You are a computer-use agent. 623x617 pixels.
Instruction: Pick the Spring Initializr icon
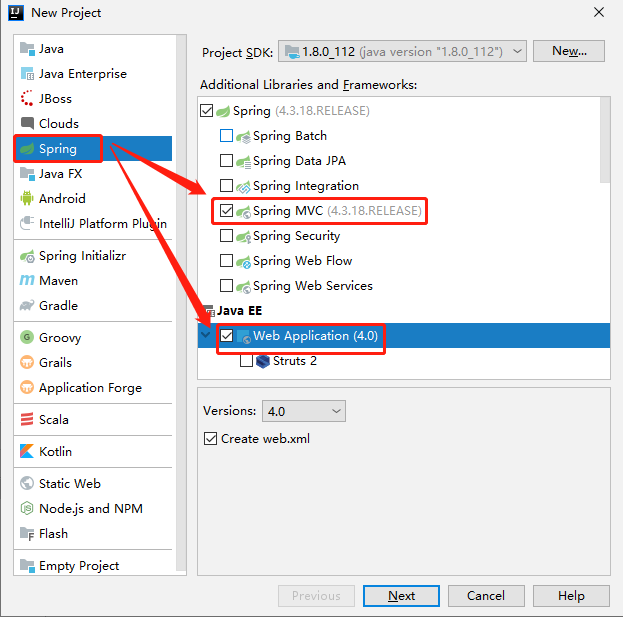tap(27, 256)
